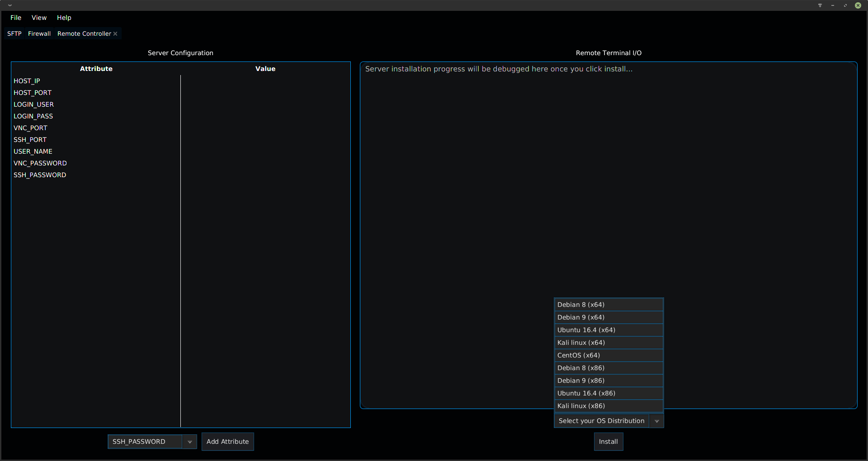Choose Ubuntu 16.4 (x64) distribution
Image resolution: width=868 pixels, height=461 pixels.
609,330
